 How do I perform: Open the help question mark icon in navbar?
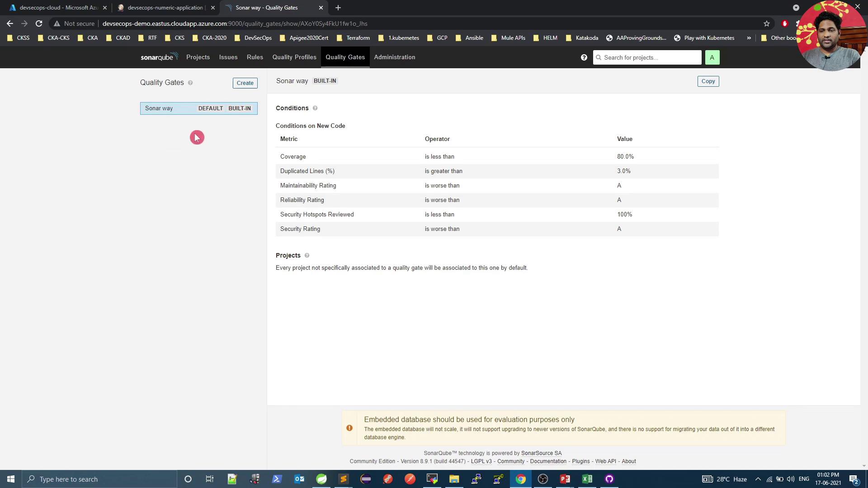pyautogui.click(x=584, y=57)
